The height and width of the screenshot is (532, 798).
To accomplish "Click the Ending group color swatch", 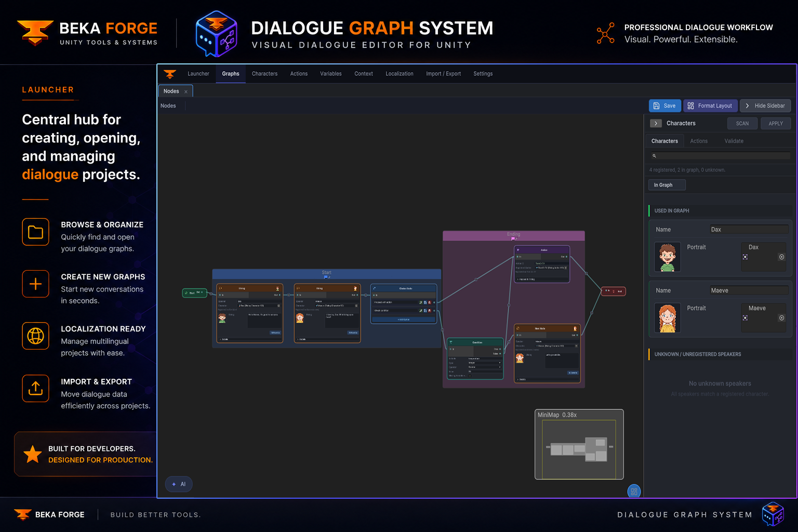I will pyautogui.click(x=513, y=239).
